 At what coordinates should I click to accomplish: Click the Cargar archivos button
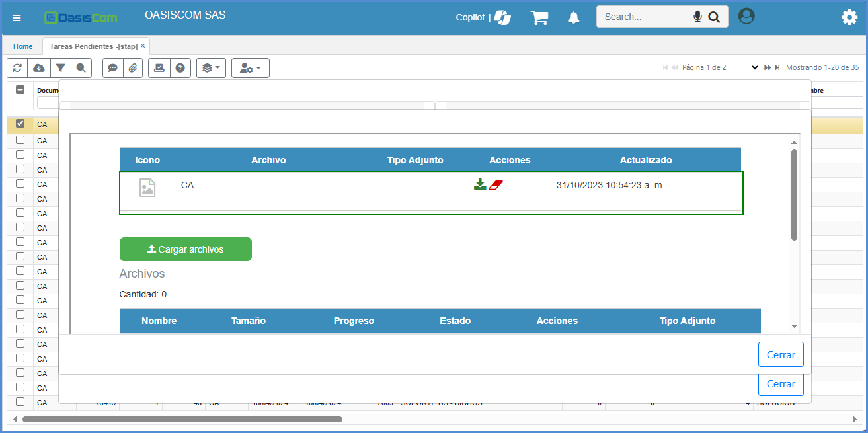[185, 249]
